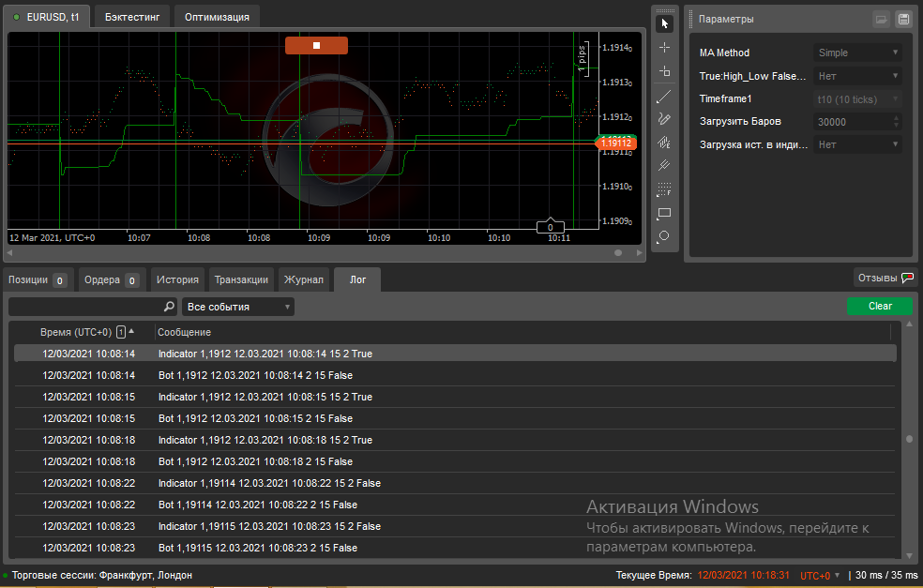This screenshot has width=923, height=588.
Task: Click the log scrollbar down arrow
Action: [910, 555]
